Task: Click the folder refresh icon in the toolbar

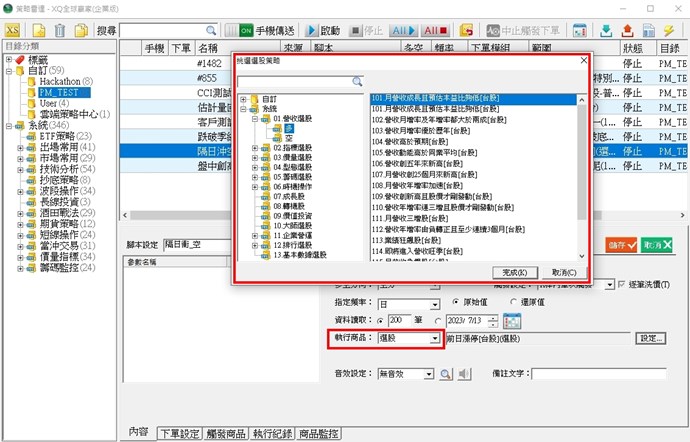Action: pos(466,30)
